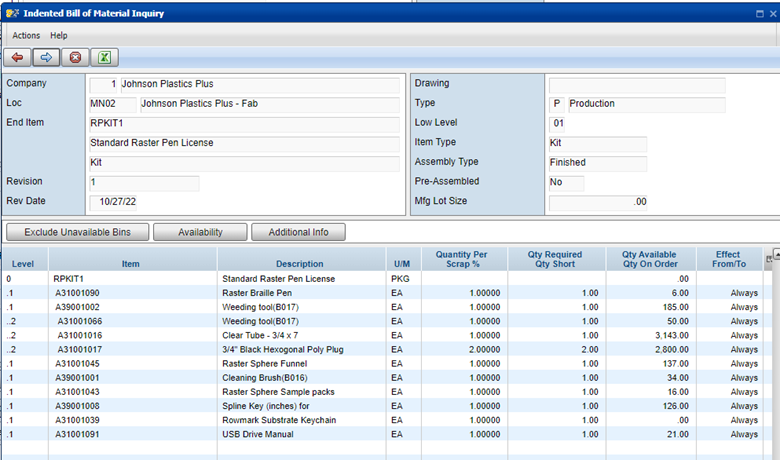Viewport: 780px width, 460px height.
Task: Click the Availability button
Action: point(200,232)
